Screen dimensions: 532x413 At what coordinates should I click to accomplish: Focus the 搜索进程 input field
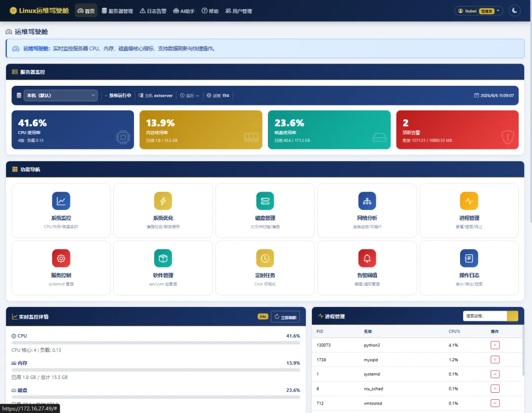point(485,316)
